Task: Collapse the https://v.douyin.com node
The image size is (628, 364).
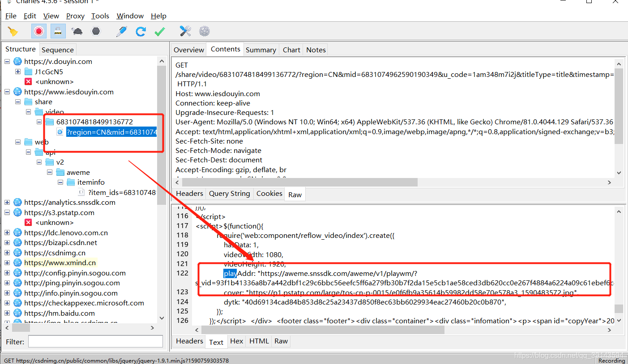Action: tap(7, 62)
